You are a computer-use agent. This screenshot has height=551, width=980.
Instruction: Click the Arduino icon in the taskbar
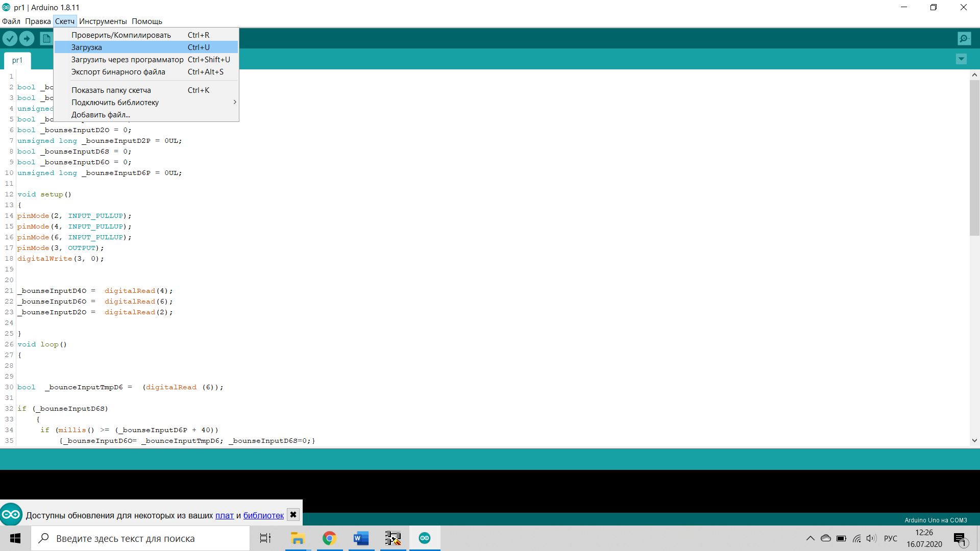[424, 538]
